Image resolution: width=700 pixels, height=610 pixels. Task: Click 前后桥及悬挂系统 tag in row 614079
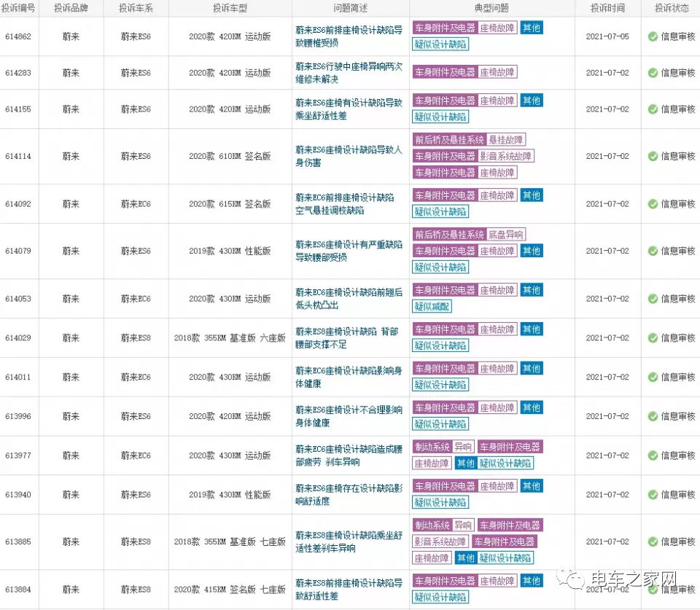click(x=450, y=235)
